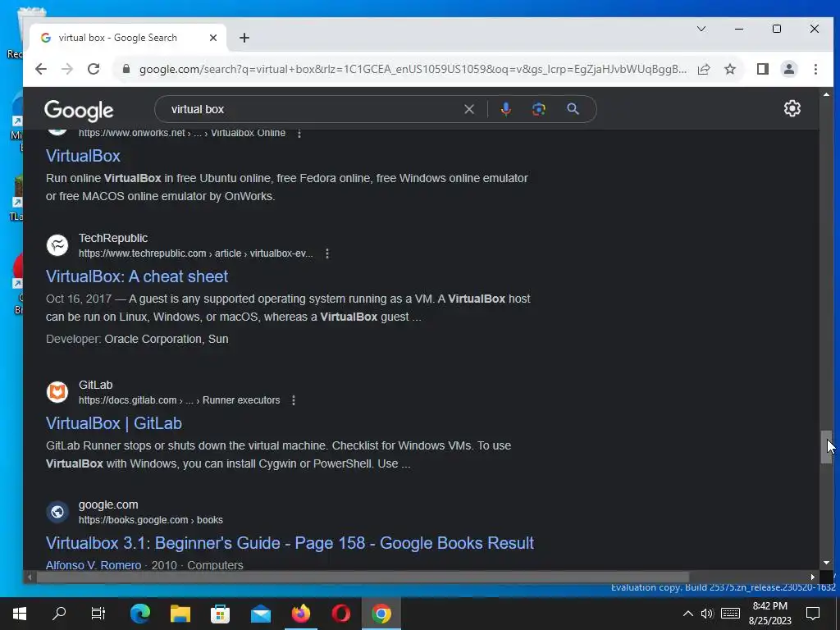Image resolution: width=840 pixels, height=630 pixels.
Task: Clear the search box with the X
Action: click(x=469, y=109)
